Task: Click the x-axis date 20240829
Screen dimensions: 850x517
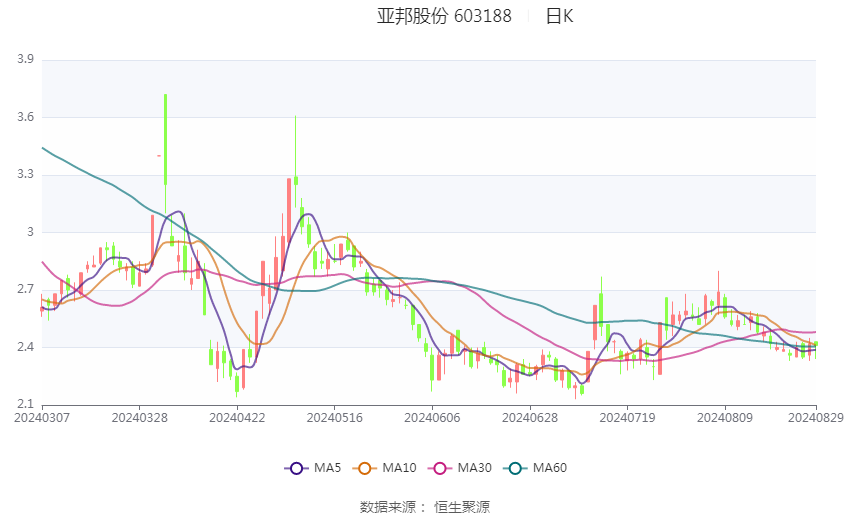Action: pyautogui.click(x=816, y=418)
